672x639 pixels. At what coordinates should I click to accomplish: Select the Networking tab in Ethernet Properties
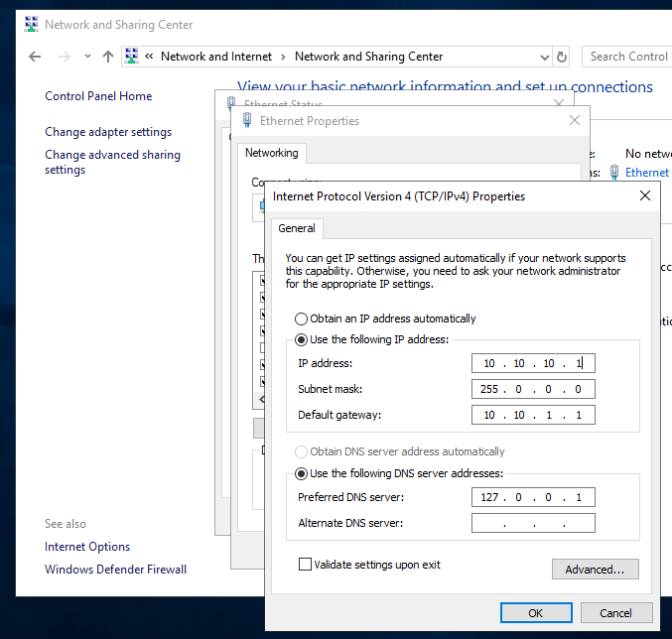[x=271, y=153]
